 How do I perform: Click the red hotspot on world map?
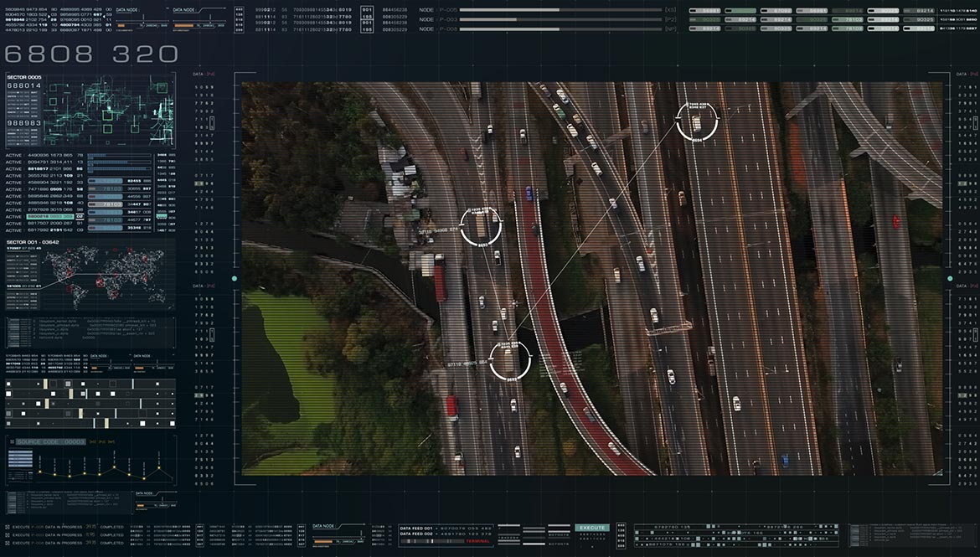(x=100, y=282)
